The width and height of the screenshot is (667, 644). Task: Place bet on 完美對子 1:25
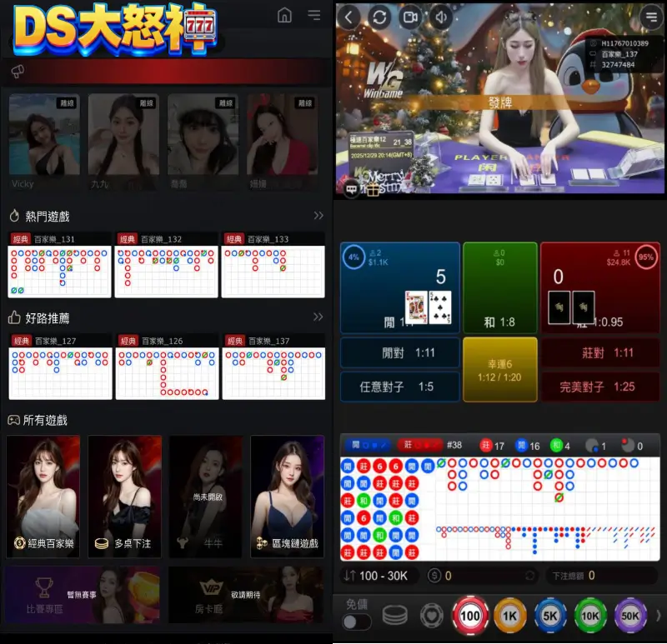point(599,387)
